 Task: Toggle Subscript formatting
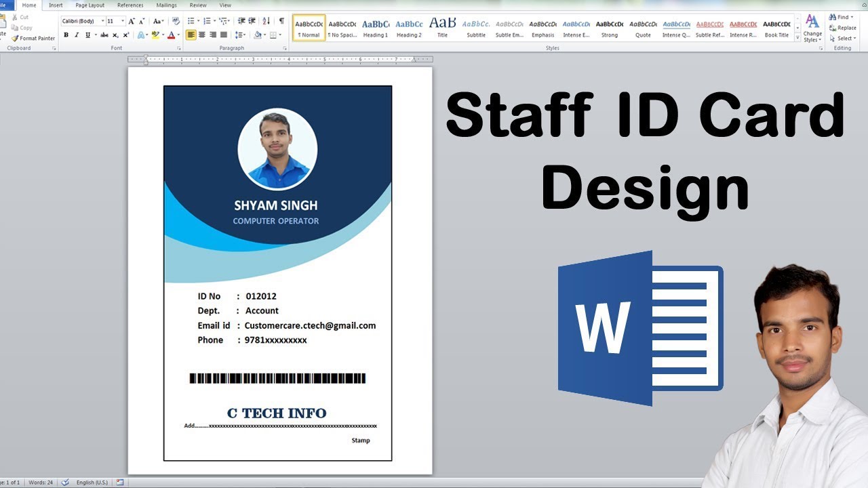(115, 35)
